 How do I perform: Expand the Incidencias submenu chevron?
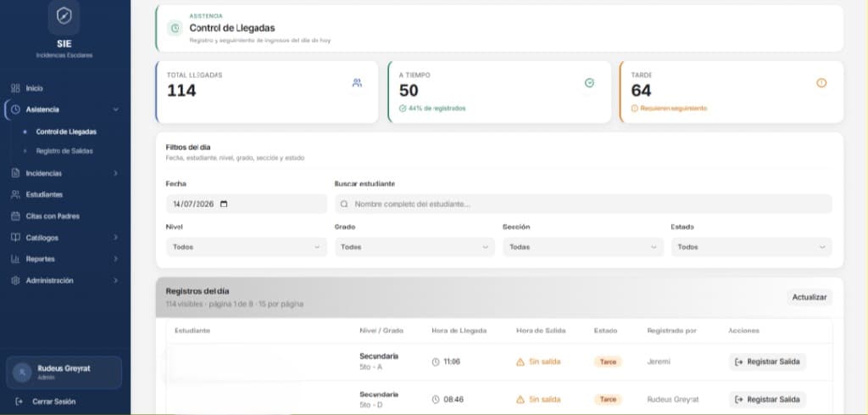[115, 173]
